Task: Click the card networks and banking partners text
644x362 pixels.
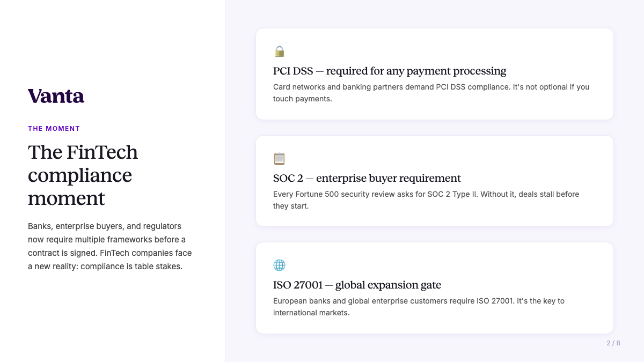Action: pyautogui.click(x=431, y=93)
